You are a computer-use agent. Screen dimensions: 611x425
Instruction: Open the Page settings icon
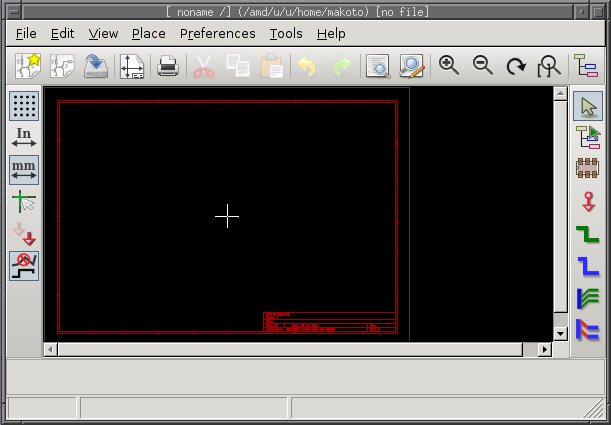click(x=132, y=67)
